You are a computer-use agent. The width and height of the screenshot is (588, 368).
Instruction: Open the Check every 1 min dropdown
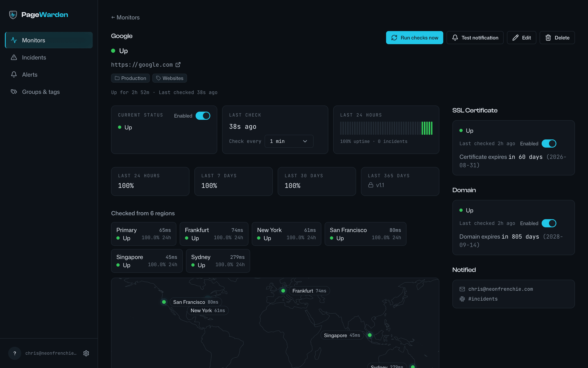(x=289, y=141)
